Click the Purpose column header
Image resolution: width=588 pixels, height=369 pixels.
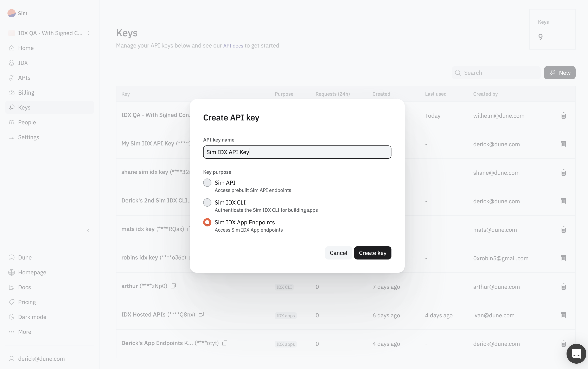coord(284,94)
